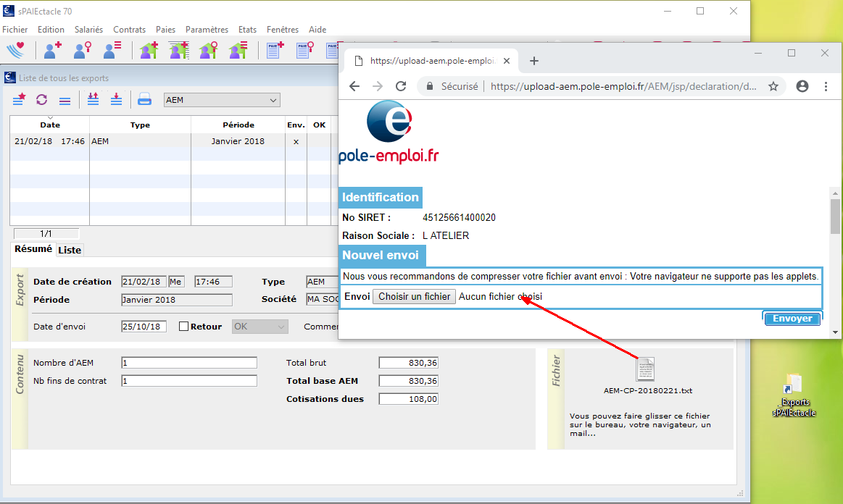
Task: Open the Paramètres menu
Action: tap(207, 30)
